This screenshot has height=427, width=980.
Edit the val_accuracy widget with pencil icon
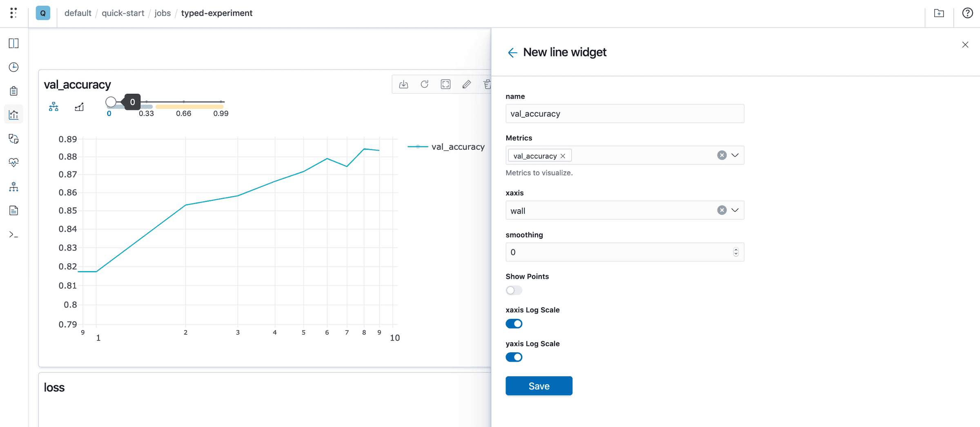466,85
